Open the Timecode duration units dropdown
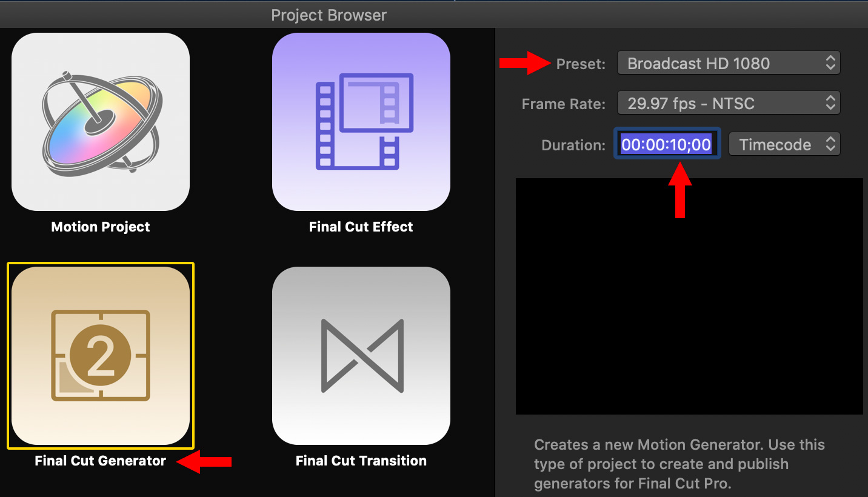This screenshot has width=868, height=497. (784, 144)
